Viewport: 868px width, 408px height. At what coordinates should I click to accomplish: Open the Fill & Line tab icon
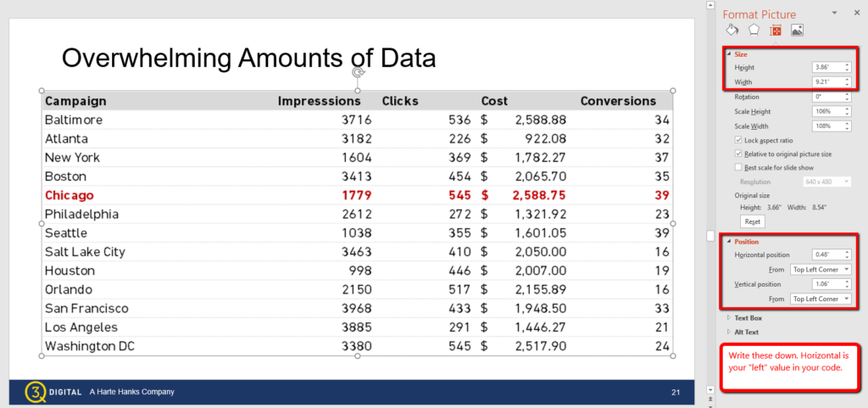(x=732, y=31)
